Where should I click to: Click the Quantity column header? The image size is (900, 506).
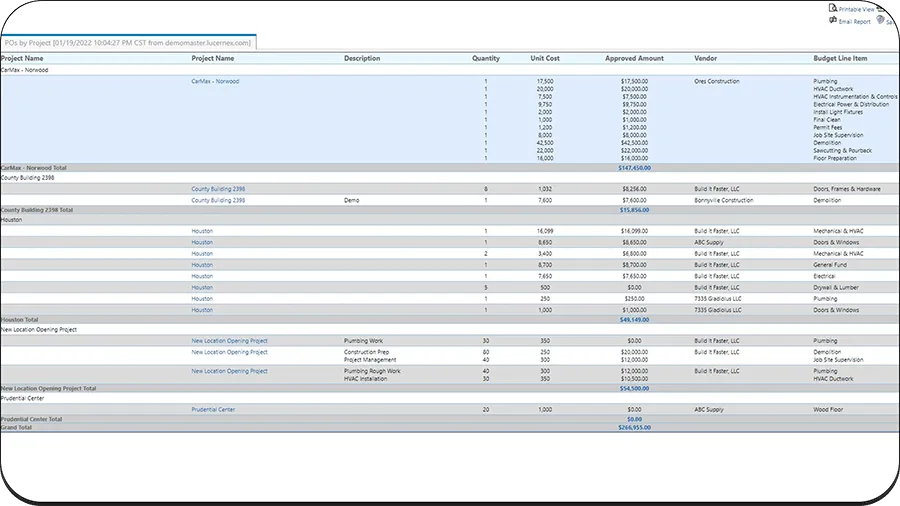click(x=486, y=58)
